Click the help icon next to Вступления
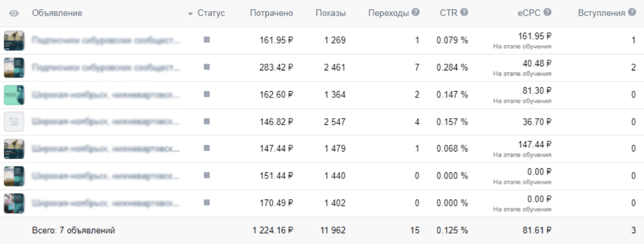Screen dimensions: 644x244 632,13
